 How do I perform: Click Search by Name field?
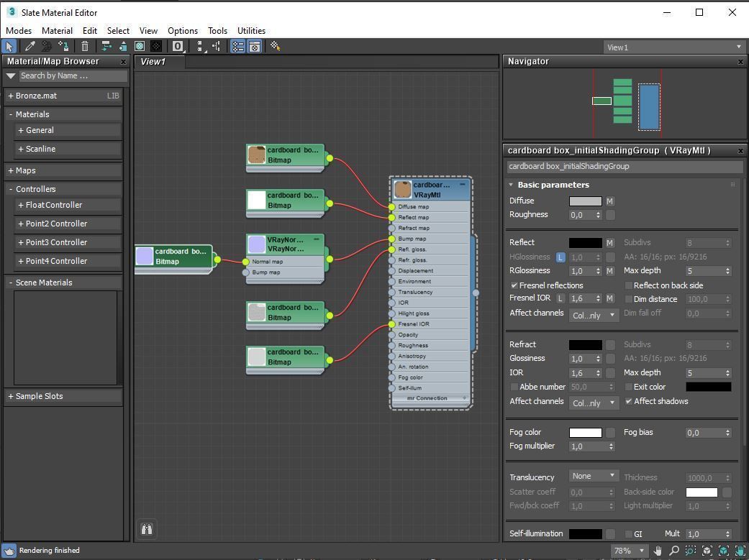pyautogui.click(x=73, y=75)
